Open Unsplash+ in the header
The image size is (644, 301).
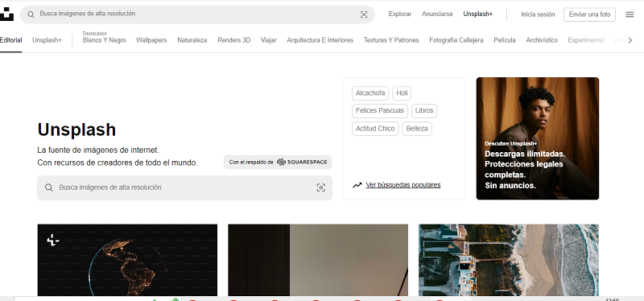pyautogui.click(x=477, y=14)
